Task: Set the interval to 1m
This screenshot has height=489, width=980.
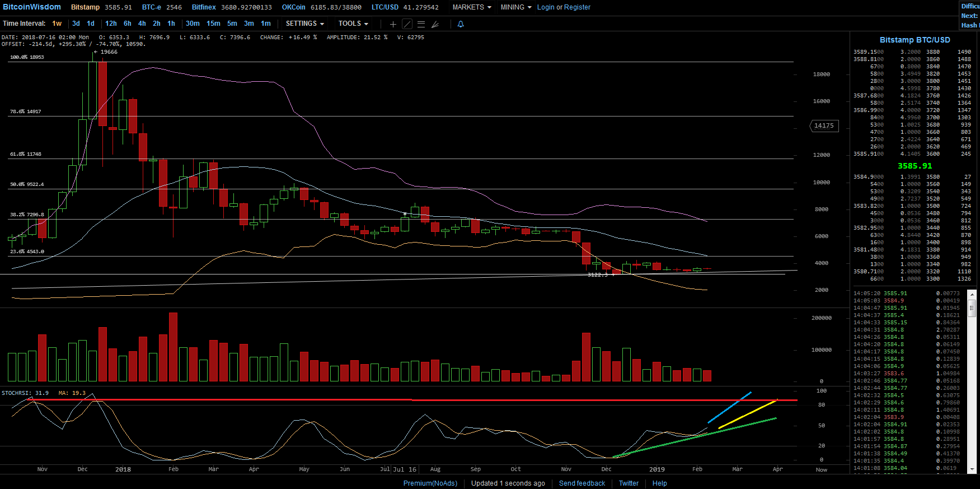Action: [x=266, y=24]
